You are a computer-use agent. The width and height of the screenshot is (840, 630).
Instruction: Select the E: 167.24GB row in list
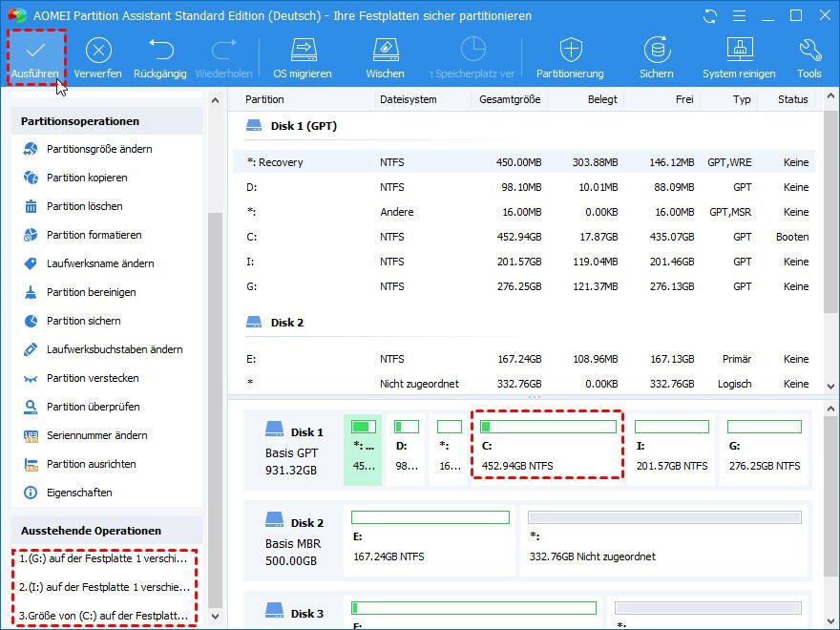click(524, 359)
